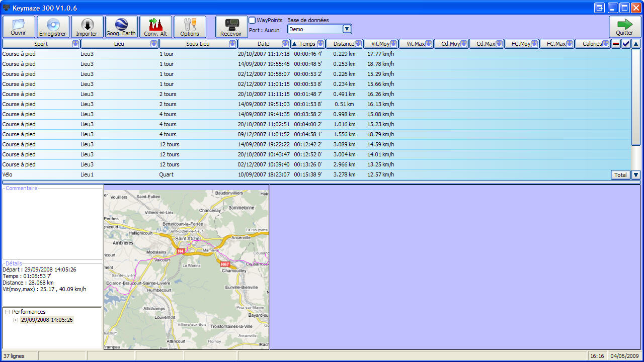Click the Distance column header label
Screen dimensions: 644x362
(x=344, y=44)
